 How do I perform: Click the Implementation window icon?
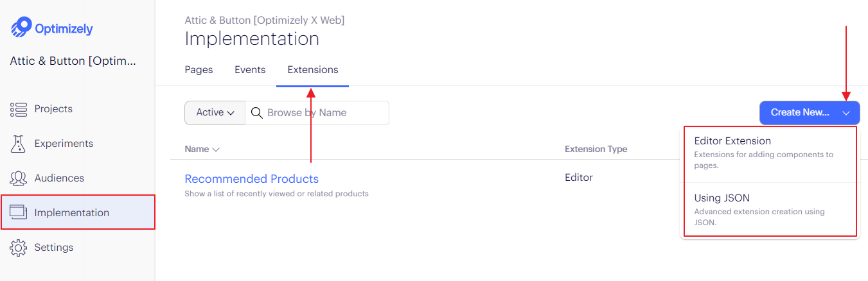click(18, 212)
